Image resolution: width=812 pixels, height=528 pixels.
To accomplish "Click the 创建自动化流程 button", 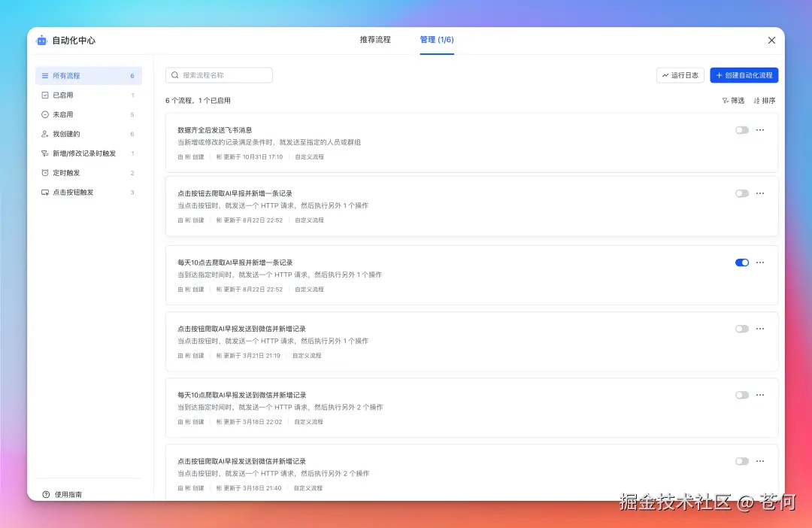I will tap(744, 75).
